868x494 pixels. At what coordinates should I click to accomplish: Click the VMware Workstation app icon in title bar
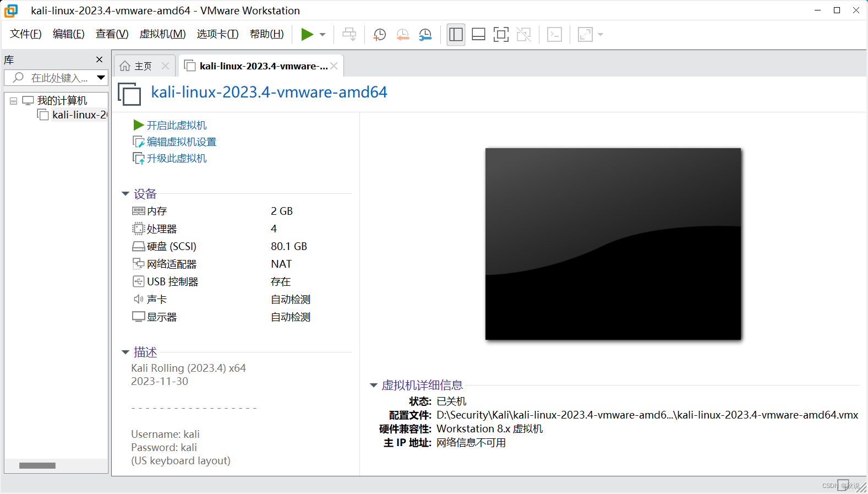(11, 10)
